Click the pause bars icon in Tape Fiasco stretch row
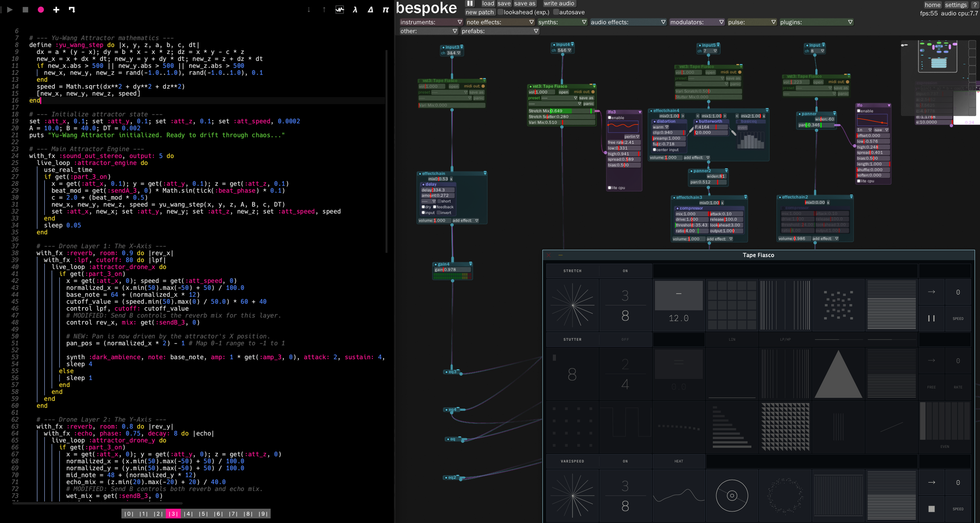This screenshot has height=523, width=980. [x=931, y=319]
